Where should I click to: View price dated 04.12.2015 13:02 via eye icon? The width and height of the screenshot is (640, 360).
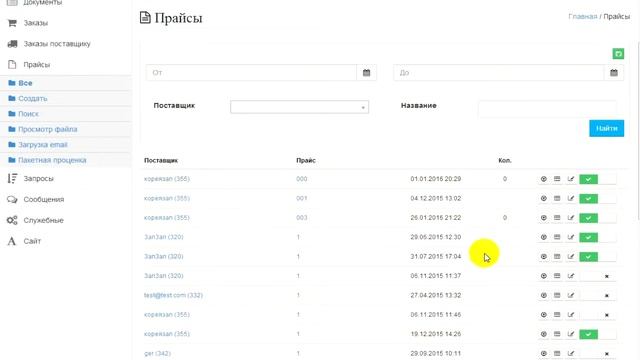click(x=544, y=198)
